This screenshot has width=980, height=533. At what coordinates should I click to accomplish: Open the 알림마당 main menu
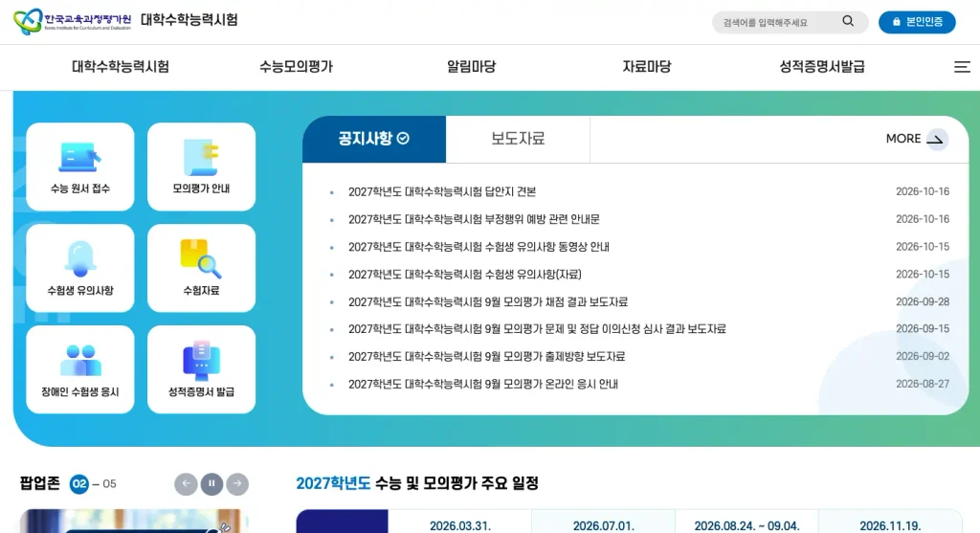tap(471, 67)
